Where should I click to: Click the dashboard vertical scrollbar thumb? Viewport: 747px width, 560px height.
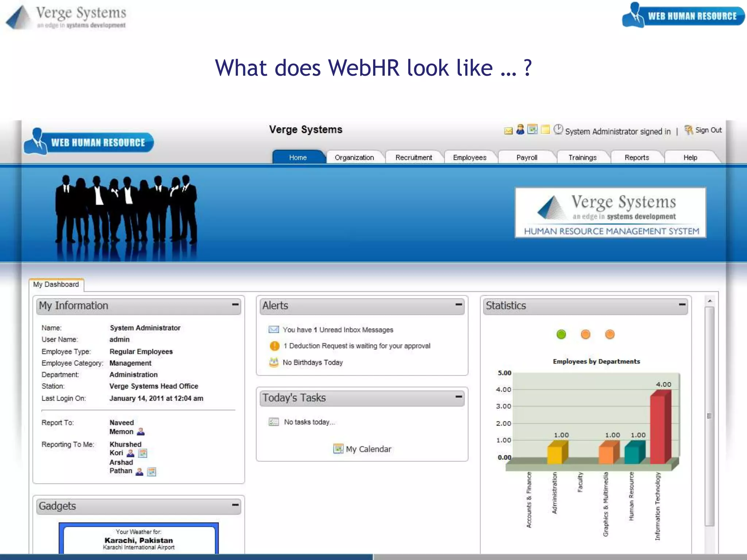click(x=709, y=416)
